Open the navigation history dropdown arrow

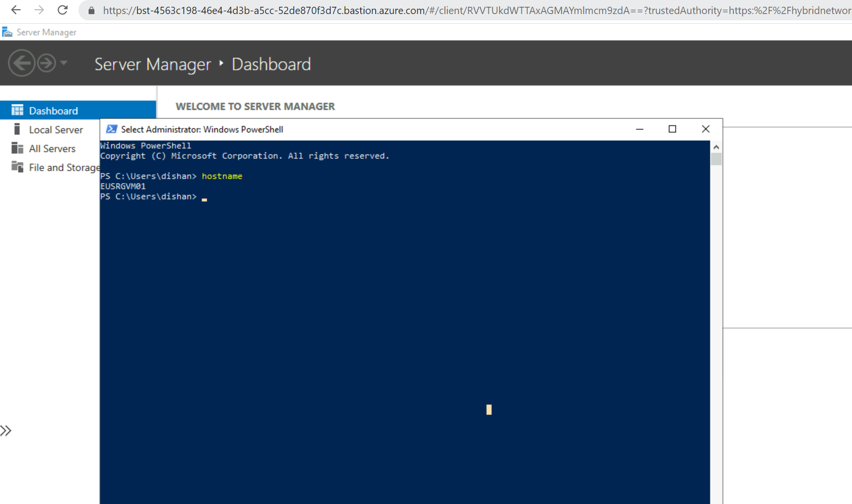[x=64, y=63]
